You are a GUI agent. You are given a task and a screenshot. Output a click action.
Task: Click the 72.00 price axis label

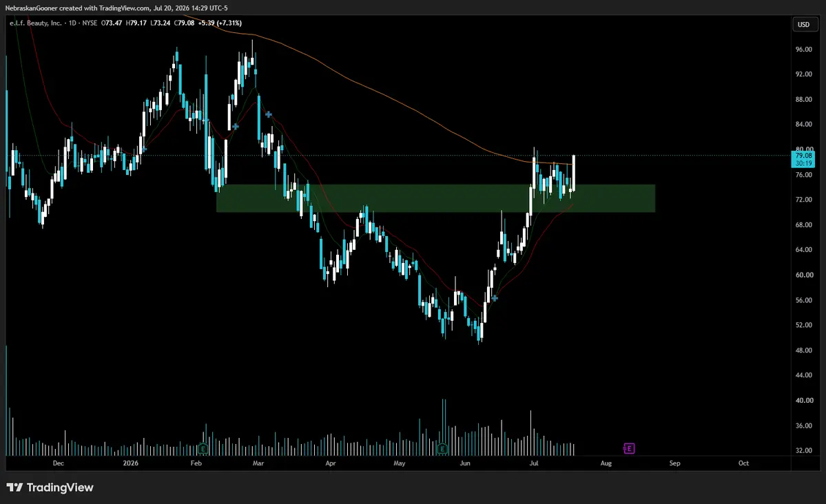tap(804, 200)
